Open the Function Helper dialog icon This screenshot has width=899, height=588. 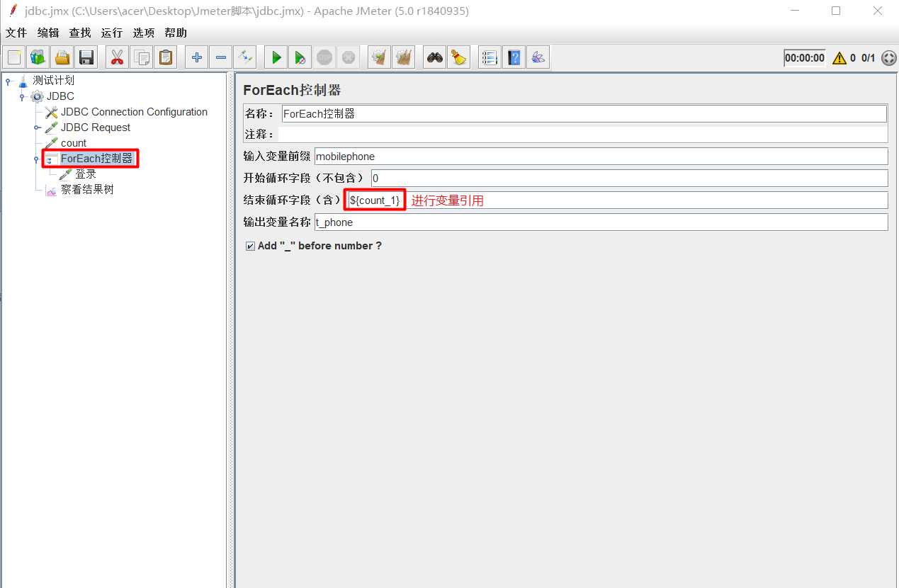[490, 57]
